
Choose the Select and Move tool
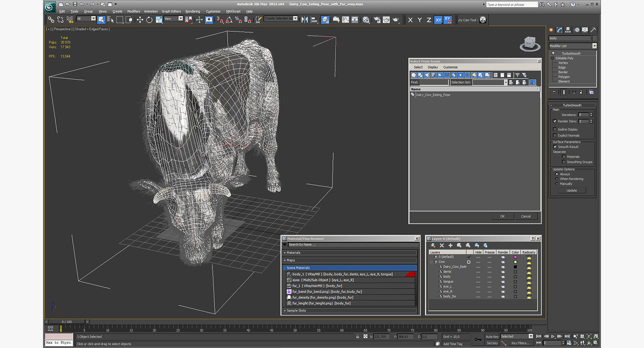(x=140, y=20)
